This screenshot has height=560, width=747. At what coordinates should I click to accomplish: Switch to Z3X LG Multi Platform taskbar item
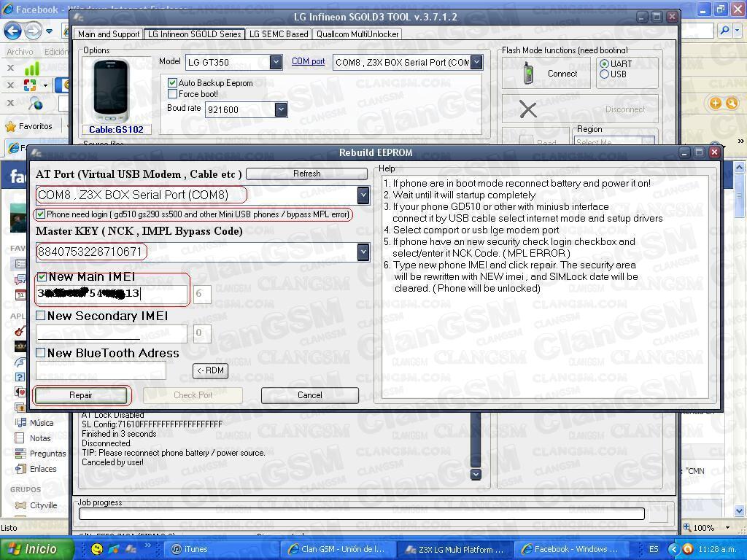(x=454, y=549)
